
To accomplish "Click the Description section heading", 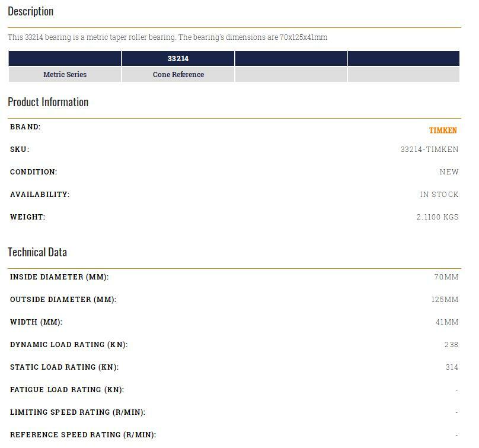I will coord(30,11).
